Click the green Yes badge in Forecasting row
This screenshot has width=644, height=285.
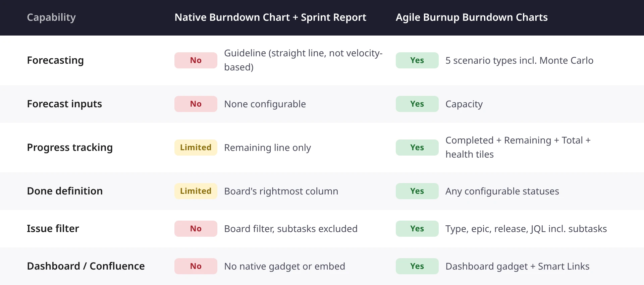click(x=417, y=60)
